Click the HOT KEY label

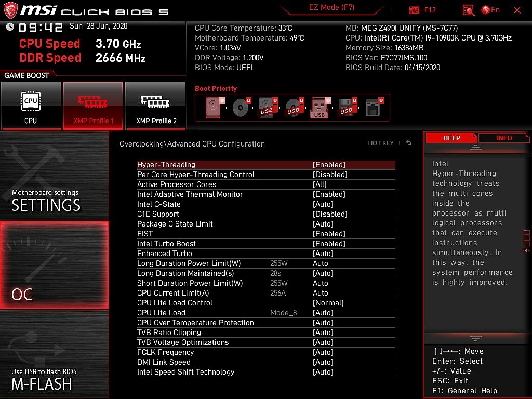[x=381, y=143]
